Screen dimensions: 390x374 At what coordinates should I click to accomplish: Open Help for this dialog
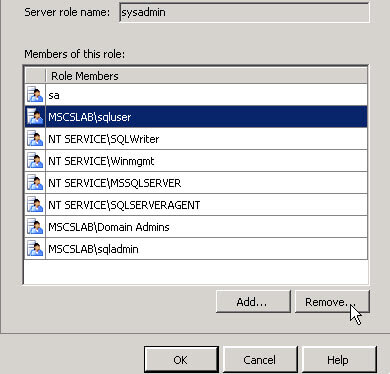(x=339, y=360)
